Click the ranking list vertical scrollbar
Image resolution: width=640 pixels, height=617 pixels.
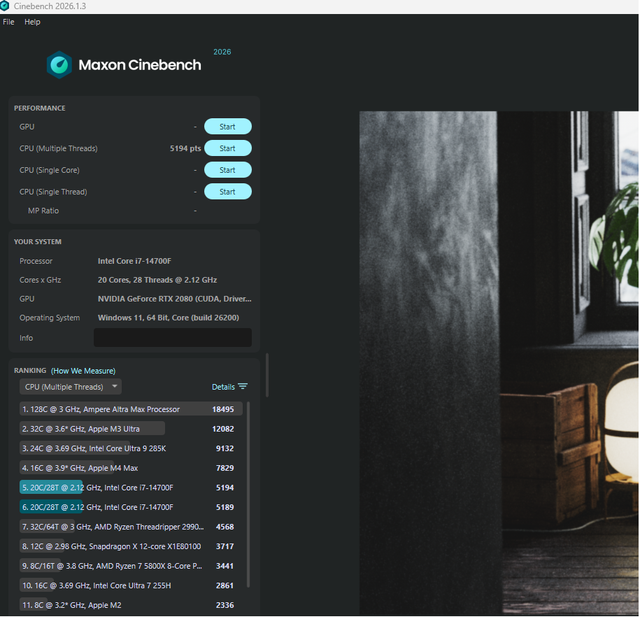(248, 495)
